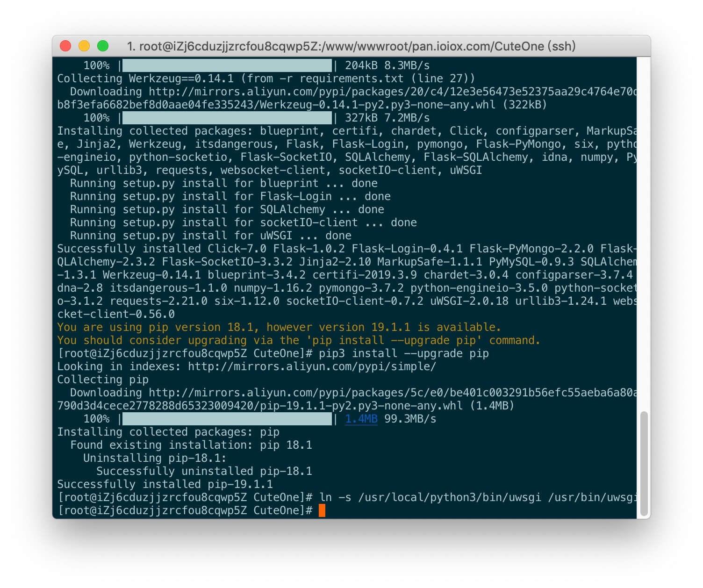
Task: Click 'Successfully installed pip-19.1.1' line
Action: [165, 484]
